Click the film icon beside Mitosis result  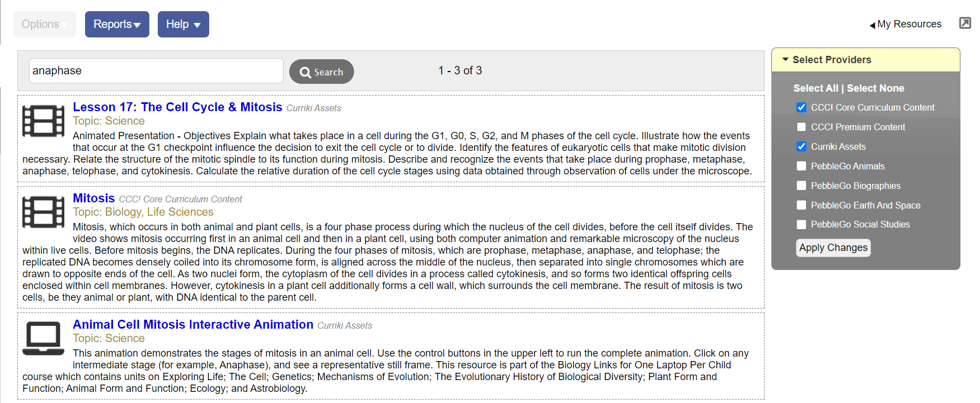point(43,212)
